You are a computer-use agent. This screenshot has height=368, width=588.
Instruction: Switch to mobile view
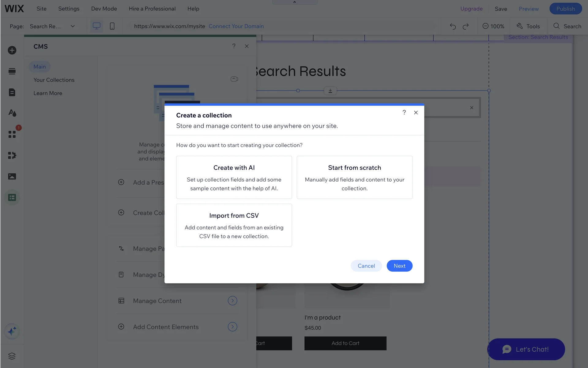(x=112, y=26)
